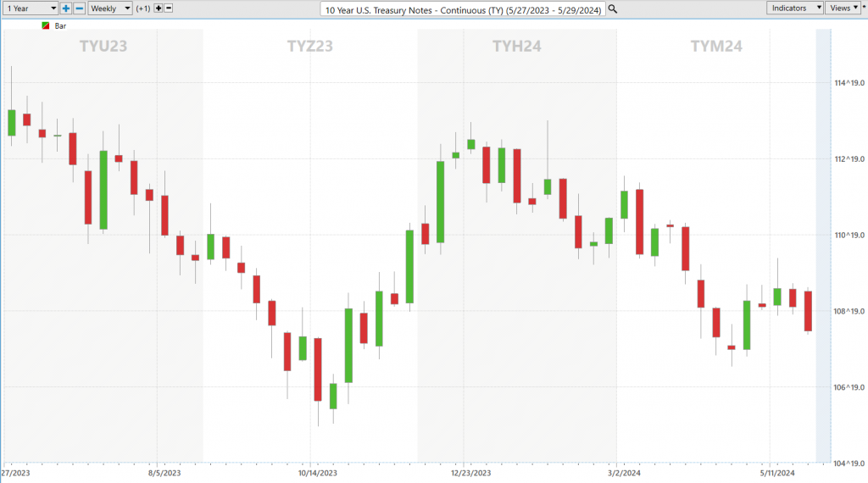The height and width of the screenshot is (483, 868).
Task: Click the blue plus zoom button
Action: (66, 8)
